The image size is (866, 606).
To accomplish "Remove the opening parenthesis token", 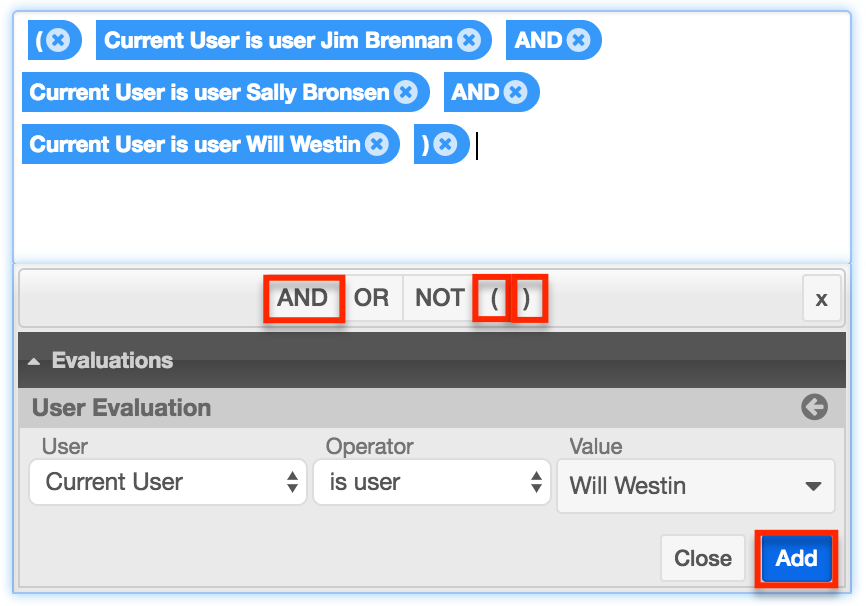I will (x=59, y=41).
